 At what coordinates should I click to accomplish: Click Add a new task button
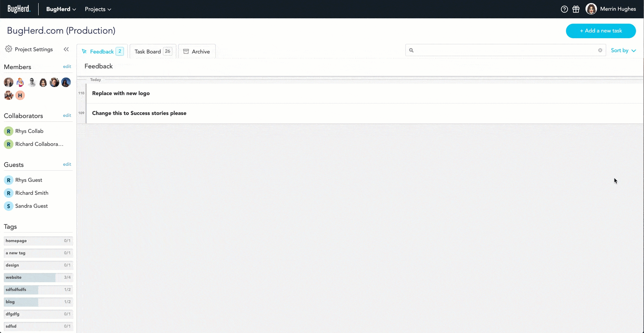click(x=601, y=31)
